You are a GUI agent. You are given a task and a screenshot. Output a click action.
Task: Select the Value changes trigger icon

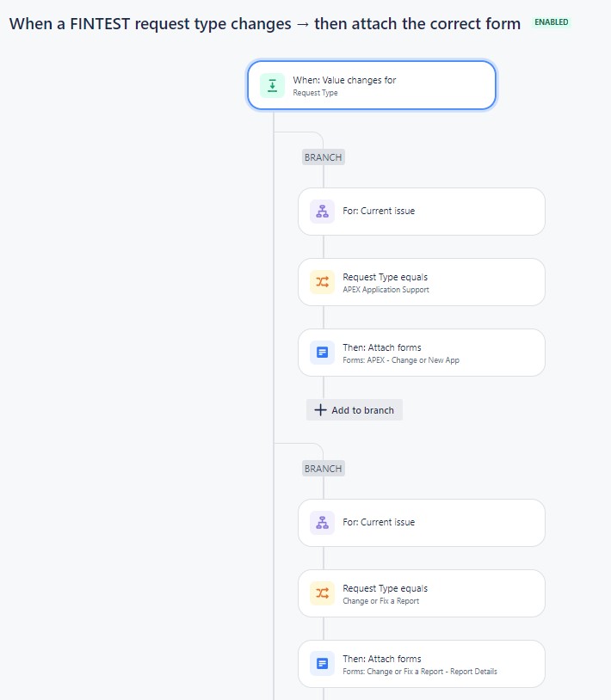click(274, 85)
